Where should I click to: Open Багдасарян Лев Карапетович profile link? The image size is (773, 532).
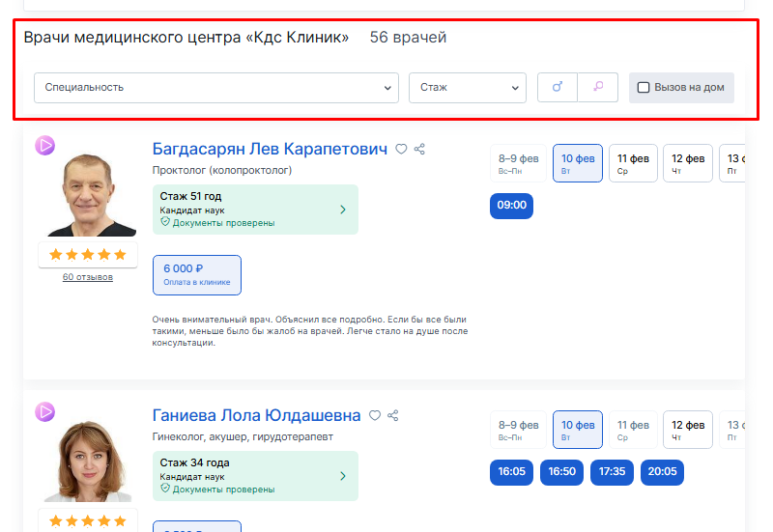pyautogui.click(x=270, y=149)
